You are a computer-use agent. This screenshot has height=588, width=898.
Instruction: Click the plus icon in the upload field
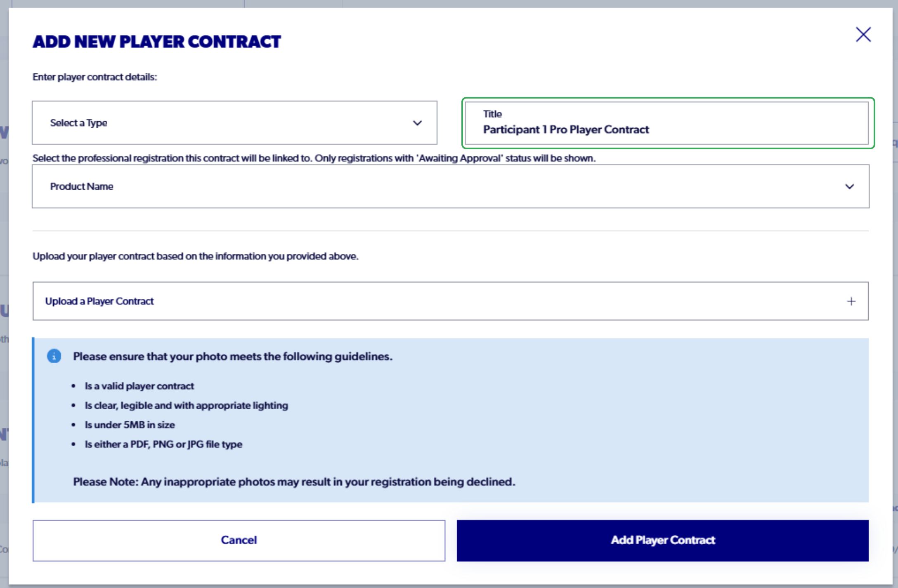[x=851, y=301]
